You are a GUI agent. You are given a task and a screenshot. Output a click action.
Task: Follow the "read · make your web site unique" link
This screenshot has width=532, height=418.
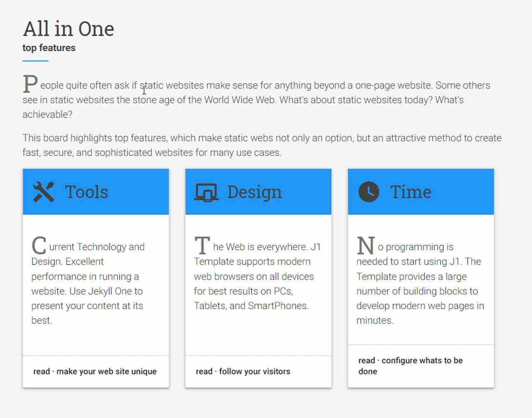95,371
